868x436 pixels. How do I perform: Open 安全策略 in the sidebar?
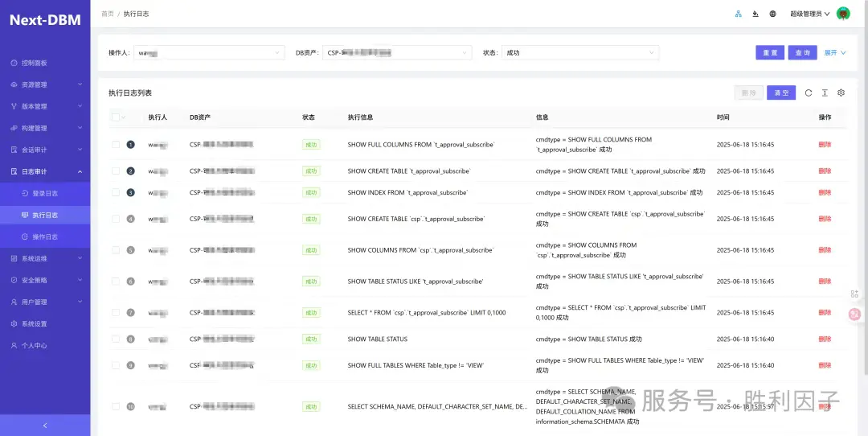[45, 280]
